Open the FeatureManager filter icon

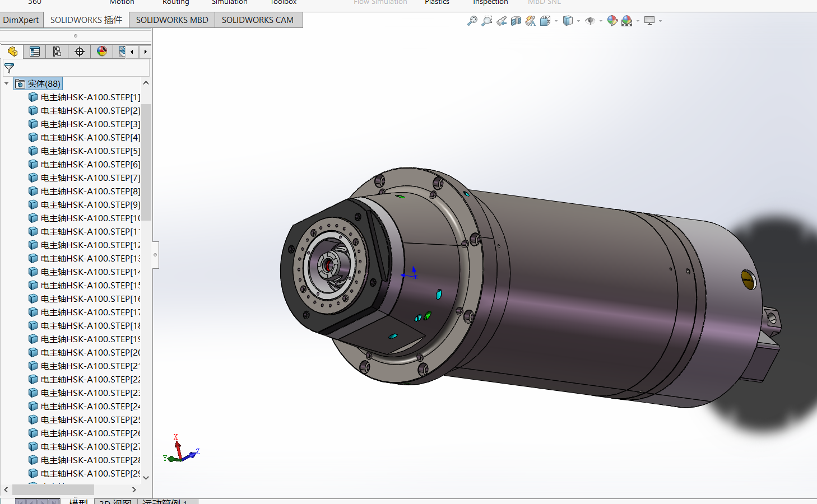pyautogui.click(x=9, y=68)
